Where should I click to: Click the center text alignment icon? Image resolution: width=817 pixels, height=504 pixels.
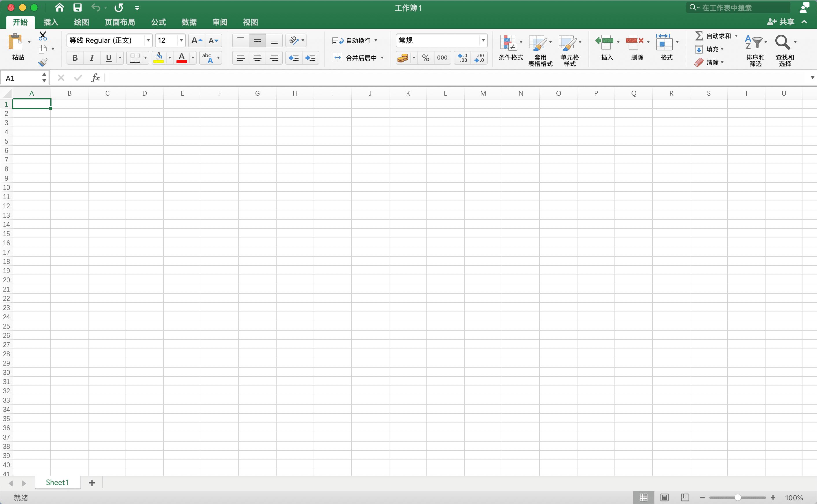point(257,58)
